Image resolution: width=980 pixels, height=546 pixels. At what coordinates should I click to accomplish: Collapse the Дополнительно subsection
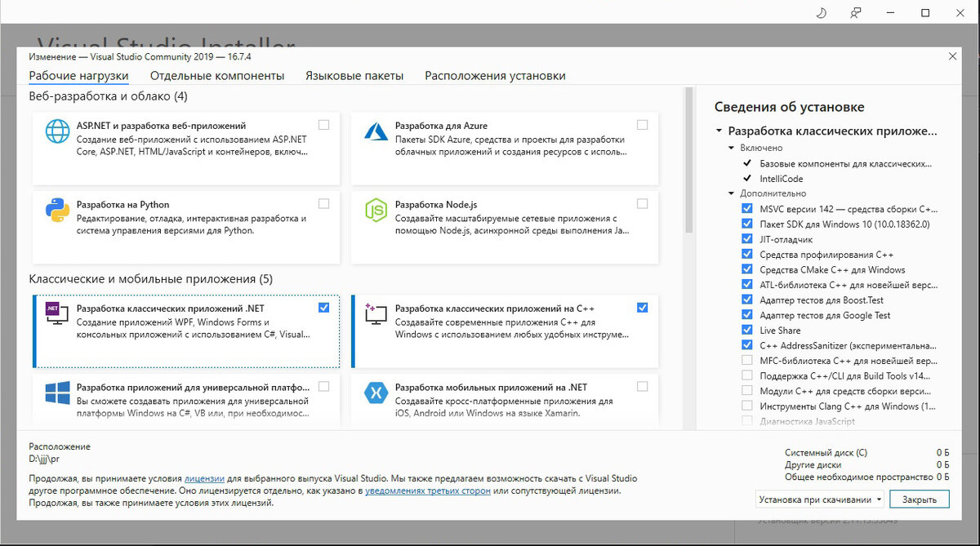pyautogui.click(x=732, y=194)
